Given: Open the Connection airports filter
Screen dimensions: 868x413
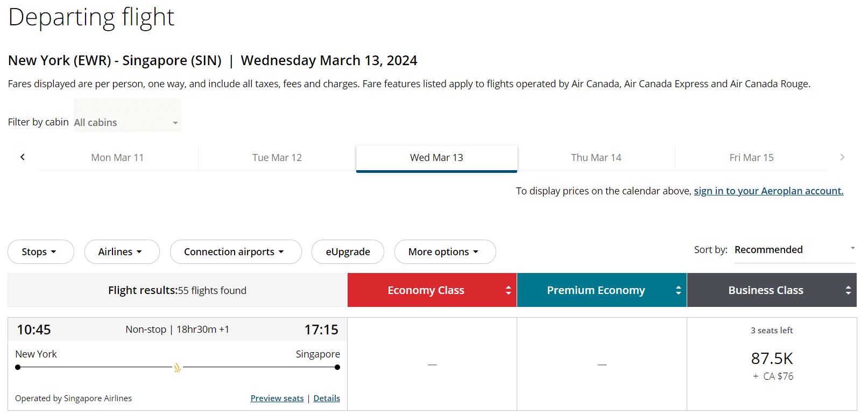Looking at the screenshot, I should pos(235,252).
